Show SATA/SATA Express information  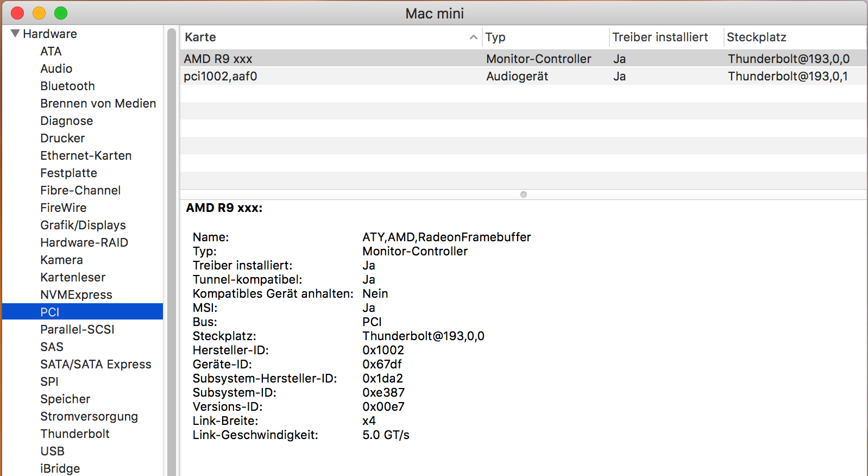point(96,364)
